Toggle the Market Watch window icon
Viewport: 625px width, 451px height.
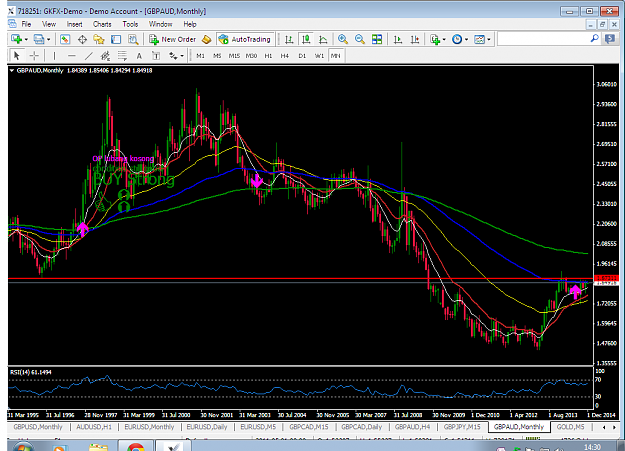coord(65,39)
